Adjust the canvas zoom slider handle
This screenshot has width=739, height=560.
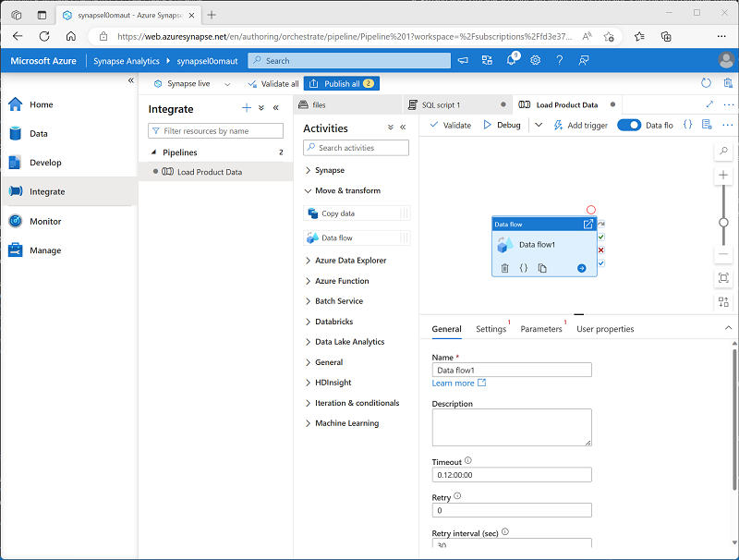723,223
